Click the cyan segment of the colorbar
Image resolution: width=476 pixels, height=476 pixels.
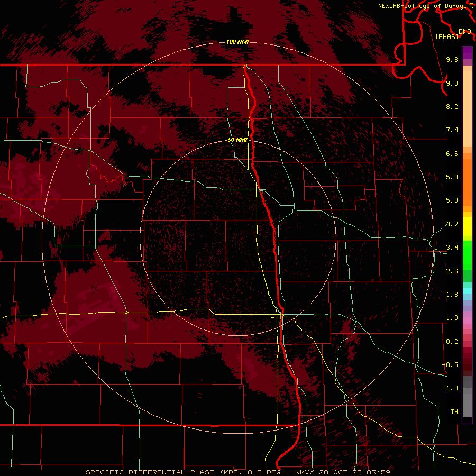467,290
